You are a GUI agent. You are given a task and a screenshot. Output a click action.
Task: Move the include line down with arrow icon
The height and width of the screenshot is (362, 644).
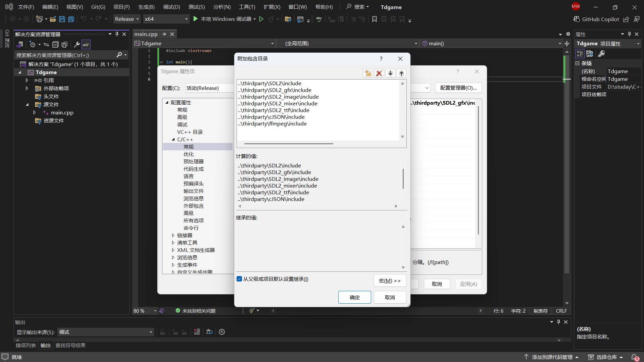390,73
